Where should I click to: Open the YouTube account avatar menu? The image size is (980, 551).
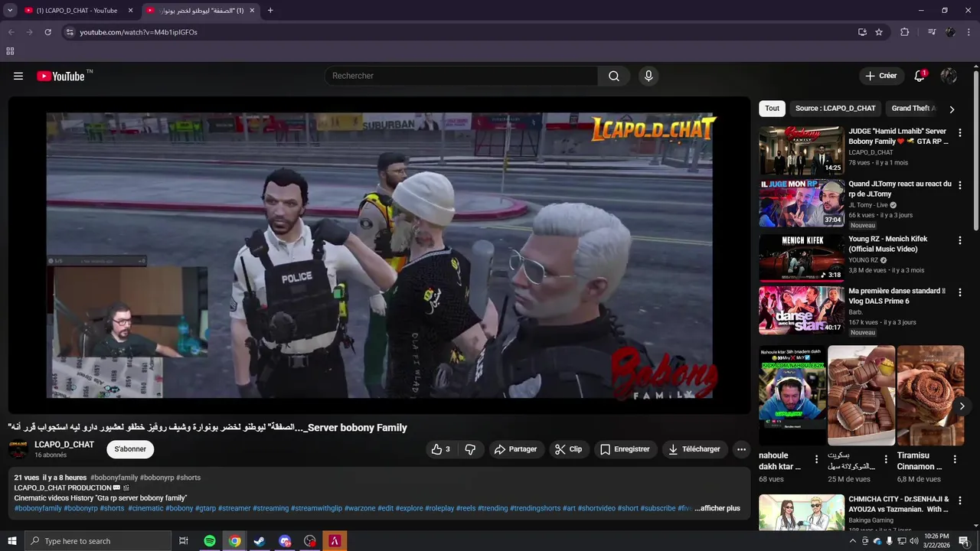point(949,76)
